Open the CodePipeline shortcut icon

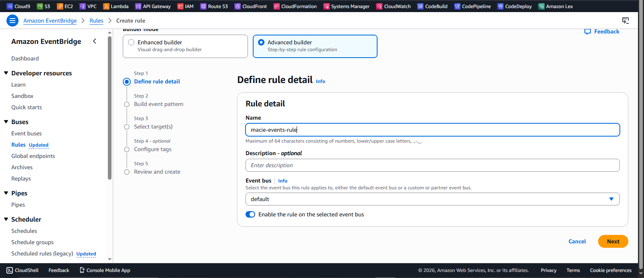pos(457,6)
